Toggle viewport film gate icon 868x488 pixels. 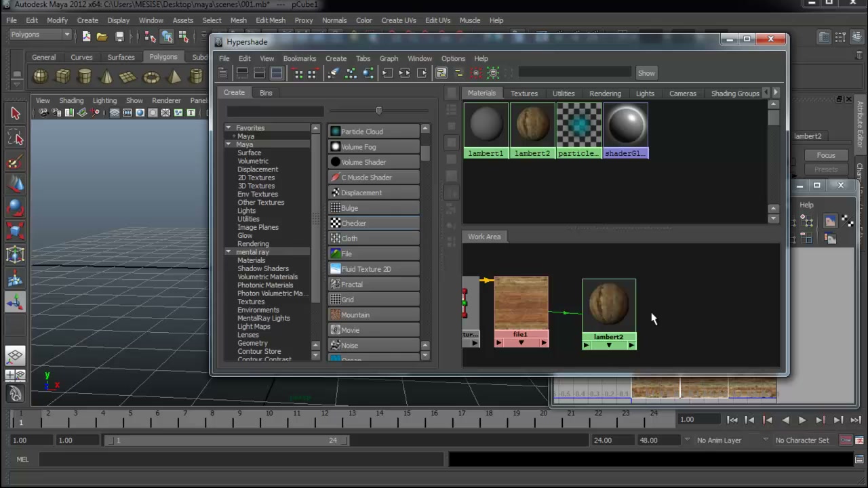click(127, 113)
